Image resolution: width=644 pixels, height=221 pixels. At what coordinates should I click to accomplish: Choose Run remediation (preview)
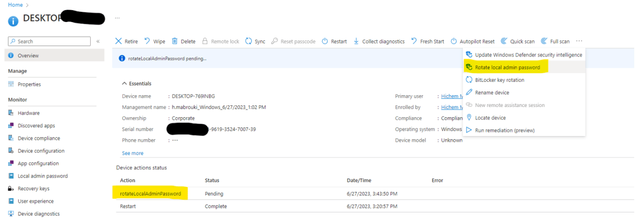[x=524, y=130]
